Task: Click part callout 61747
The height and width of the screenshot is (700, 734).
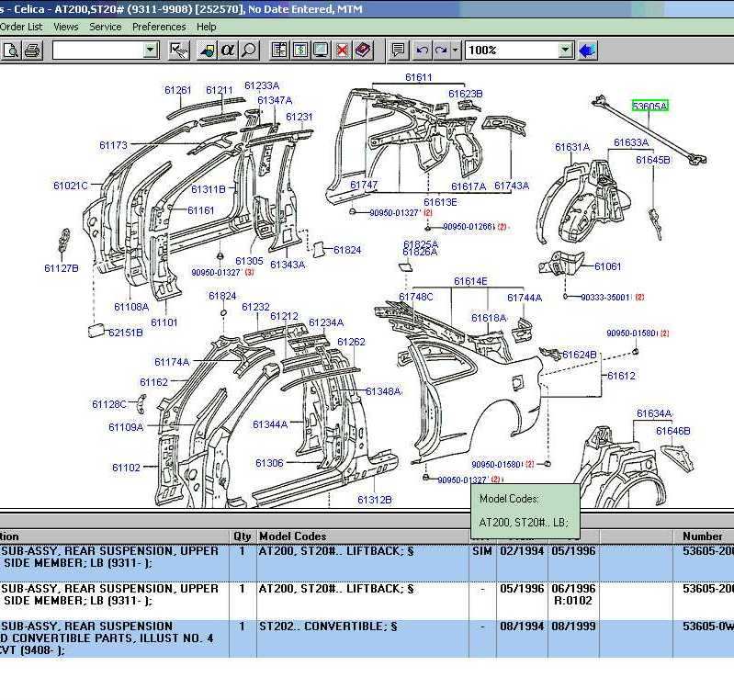Action: pyautogui.click(x=364, y=185)
